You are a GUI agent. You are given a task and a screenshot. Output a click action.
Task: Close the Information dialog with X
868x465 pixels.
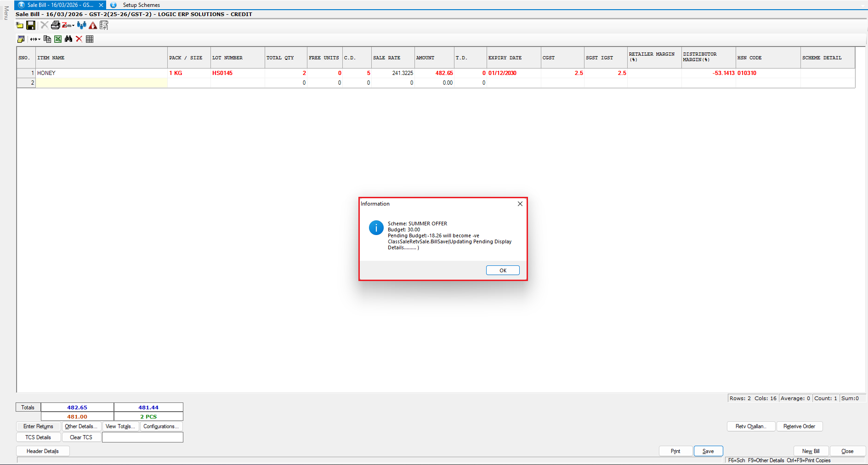pyautogui.click(x=520, y=204)
